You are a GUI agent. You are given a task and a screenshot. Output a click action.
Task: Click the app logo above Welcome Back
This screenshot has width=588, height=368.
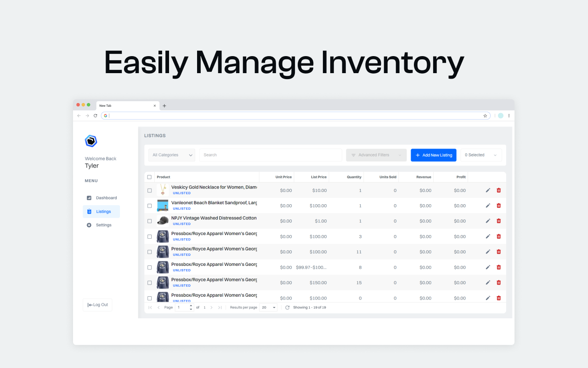coord(91,141)
